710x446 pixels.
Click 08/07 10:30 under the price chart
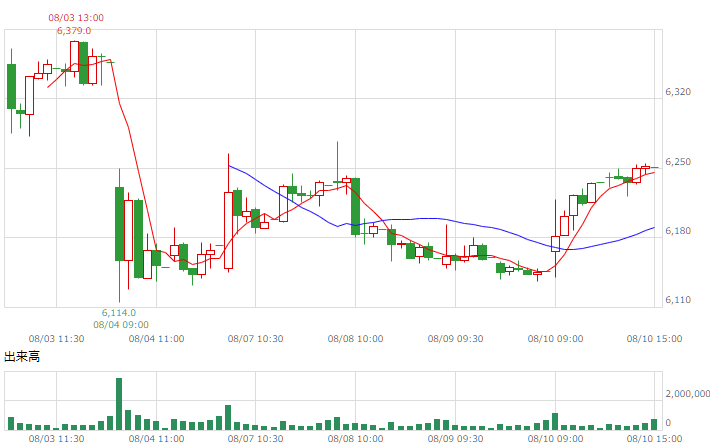pyautogui.click(x=255, y=339)
